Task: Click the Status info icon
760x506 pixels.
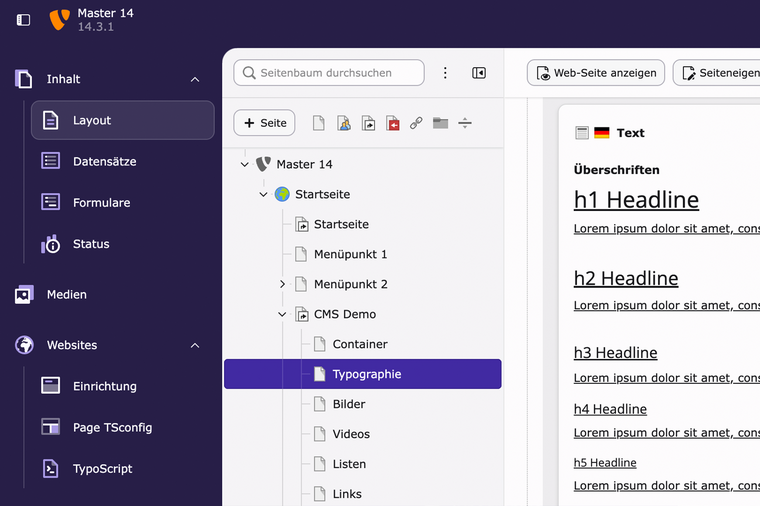Action: pos(50,244)
